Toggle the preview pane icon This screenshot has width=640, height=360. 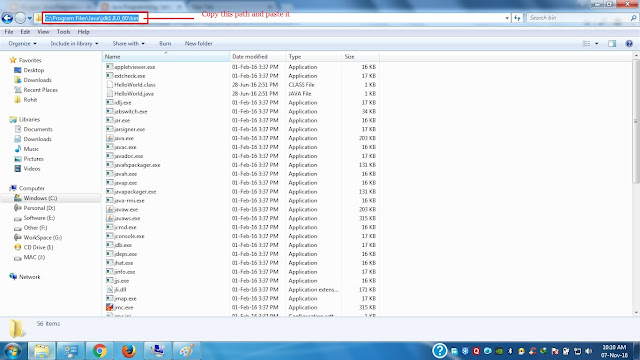(x=612, y=44)
